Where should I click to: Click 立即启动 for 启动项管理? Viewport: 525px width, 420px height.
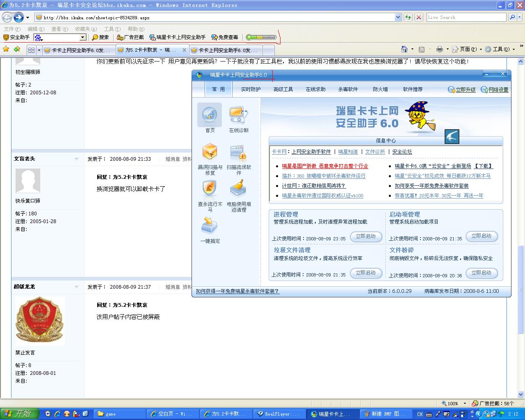point(482,236)
